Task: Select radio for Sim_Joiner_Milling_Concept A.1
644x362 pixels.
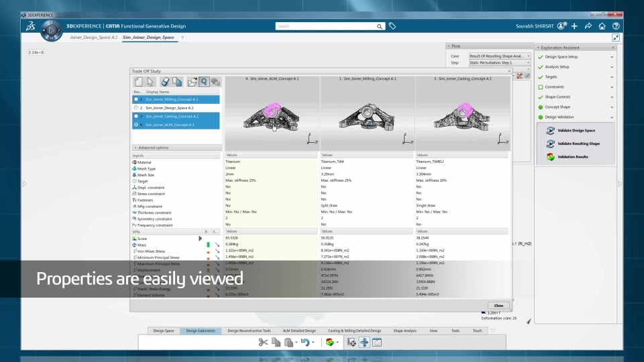Action: 136,99
